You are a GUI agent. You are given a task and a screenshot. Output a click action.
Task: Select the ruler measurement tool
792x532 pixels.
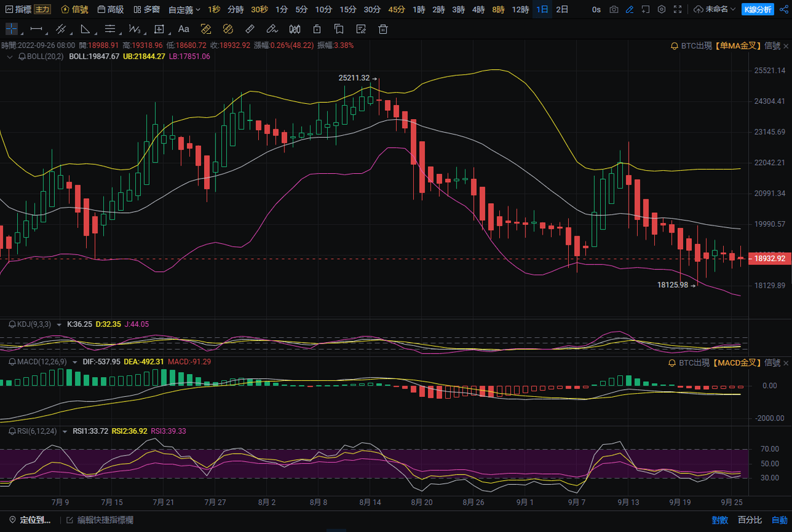[250, 29]
